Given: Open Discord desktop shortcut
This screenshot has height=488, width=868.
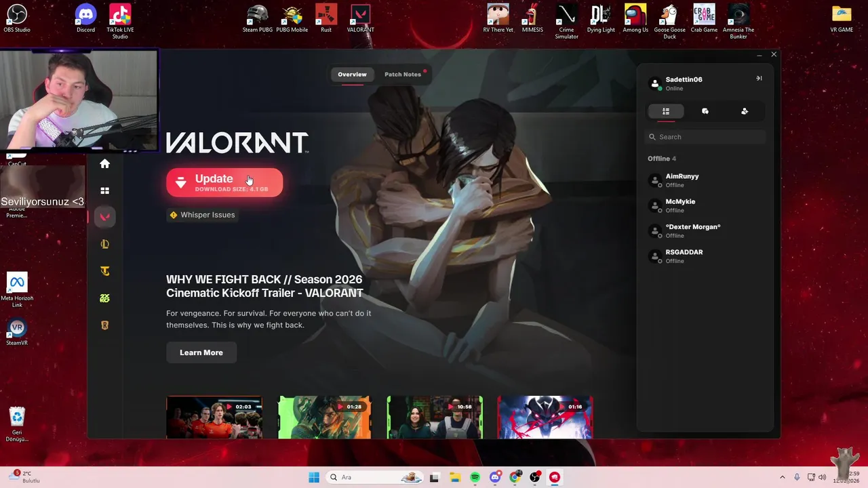Looking at the screenshot, I should (85, 18).
